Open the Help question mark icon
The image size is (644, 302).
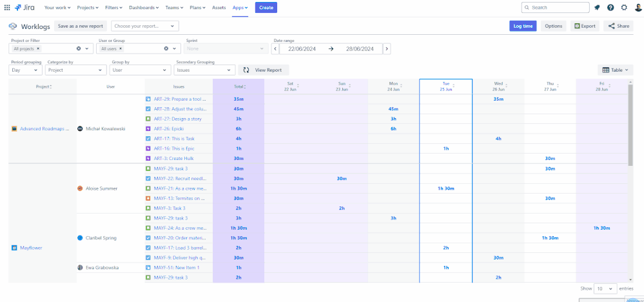point(610,8)
